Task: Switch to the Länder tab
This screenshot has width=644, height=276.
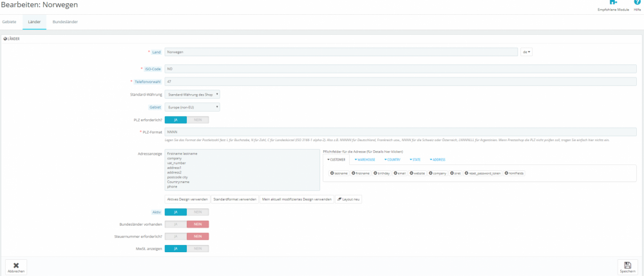Action: (35, 21)
